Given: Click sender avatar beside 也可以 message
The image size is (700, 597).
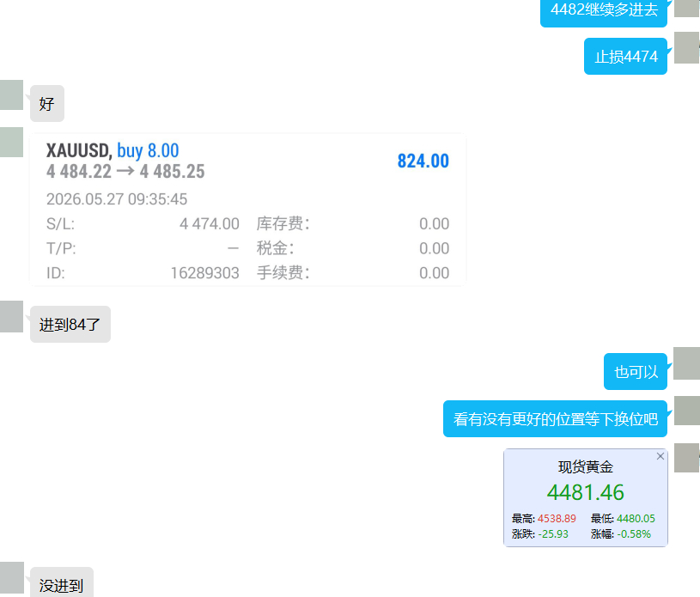Looking at the screenshot, I should click(x=686, y=363).
